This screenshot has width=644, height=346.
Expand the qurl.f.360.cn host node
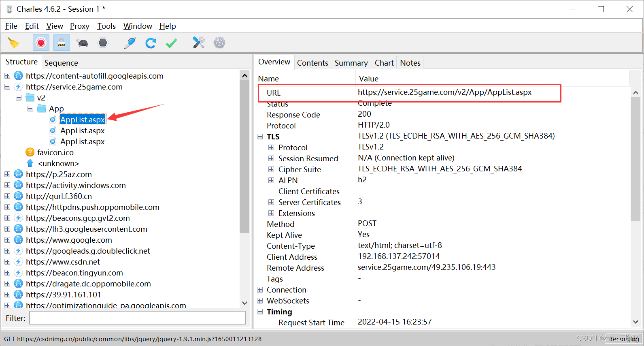pos(7,196)
